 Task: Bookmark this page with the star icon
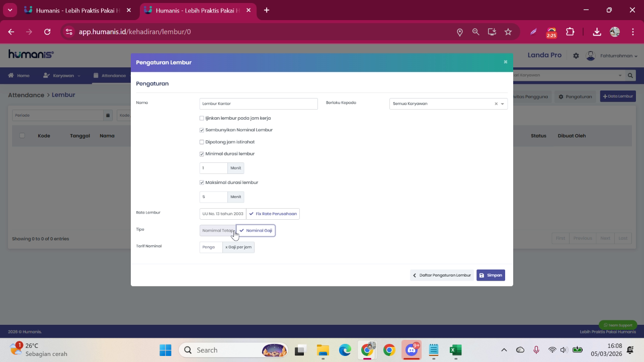[x=508, y=32]
